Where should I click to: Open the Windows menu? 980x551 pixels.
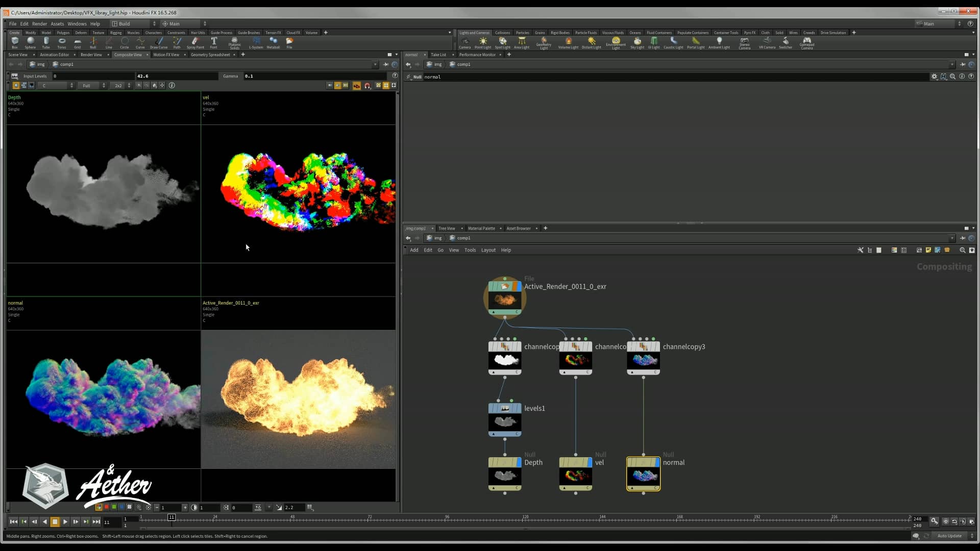pos(77,23)
